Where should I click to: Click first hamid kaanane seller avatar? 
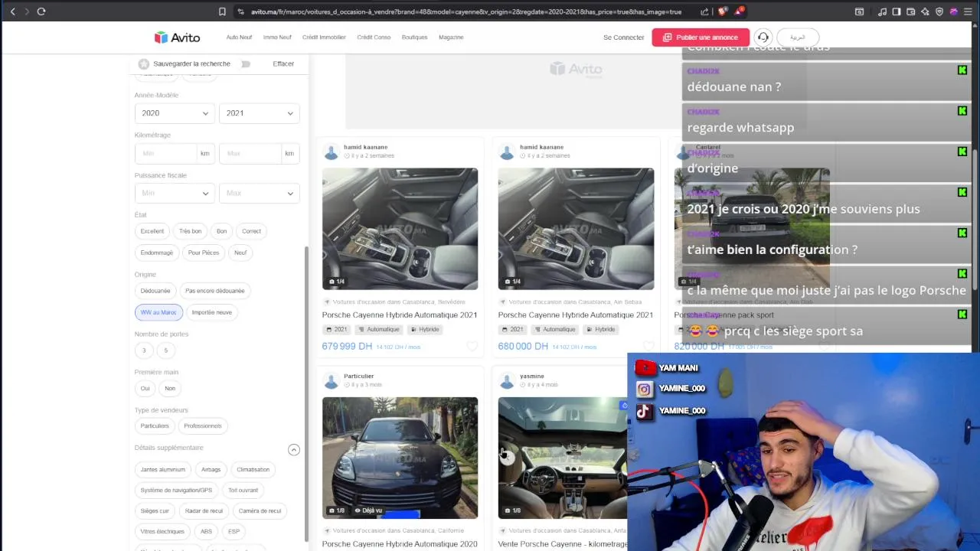pyautogui.click(x=331, y=152)
